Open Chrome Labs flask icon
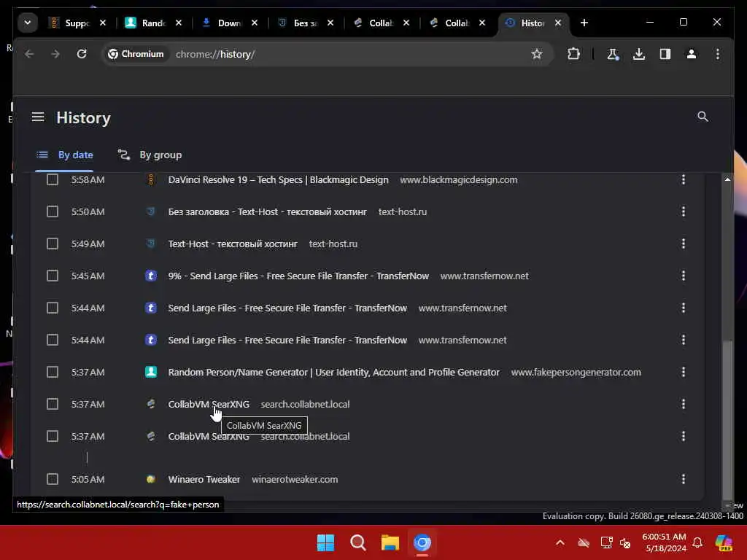The height and width of the screenshot is (560, 747). click(x=613, y=54)
